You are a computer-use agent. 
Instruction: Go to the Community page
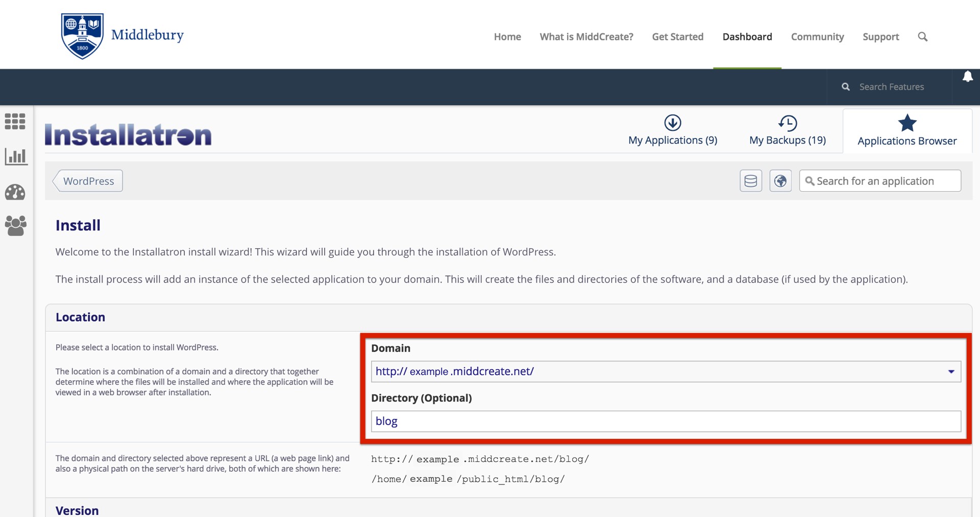click(x=817, y=37)
